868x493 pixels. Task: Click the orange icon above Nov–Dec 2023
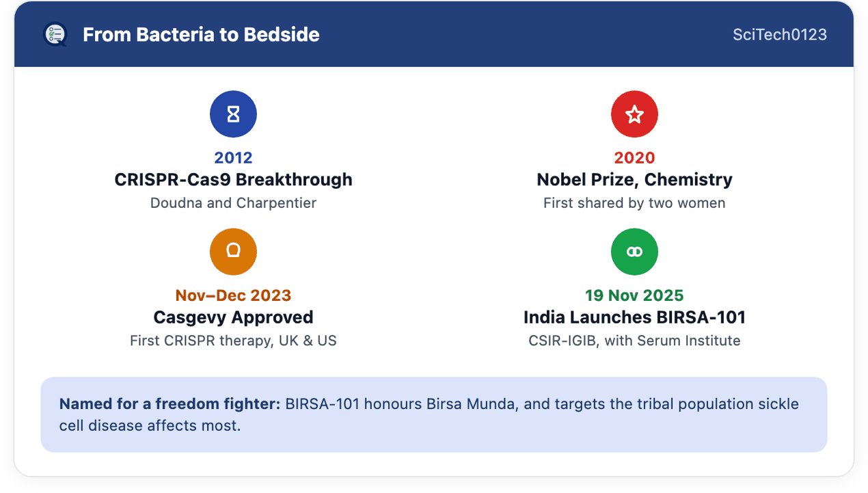pos(233,252)
